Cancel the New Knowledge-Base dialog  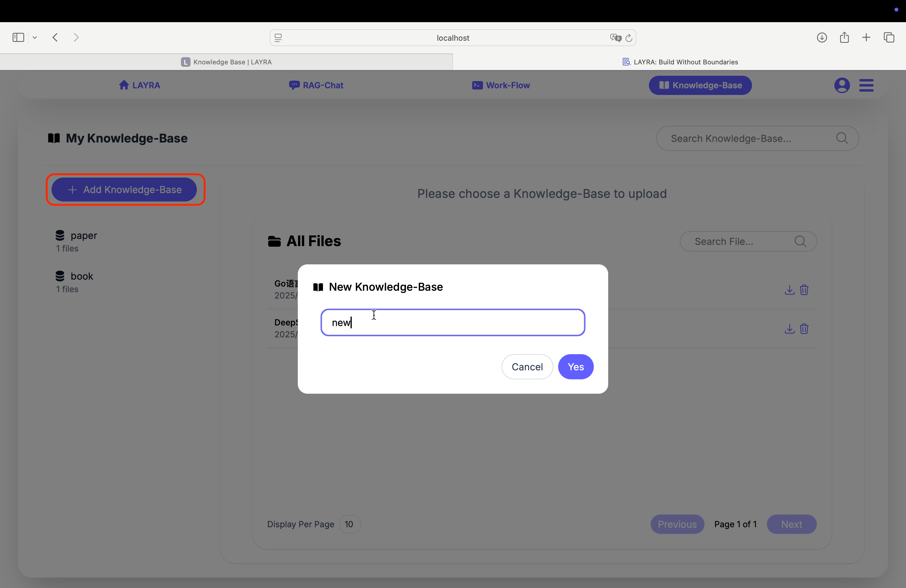click(x=527, y=367)
